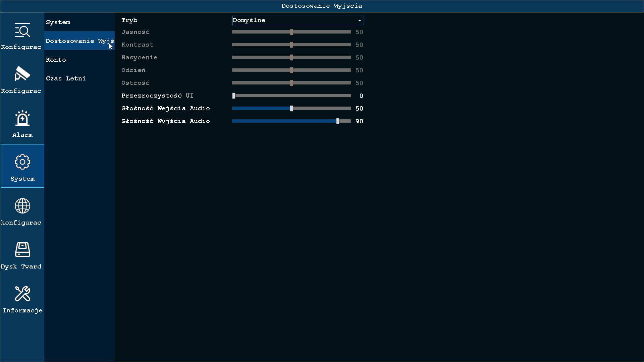Click the Głośność Wejścia Audio label
644x362 pixels.
166,109
